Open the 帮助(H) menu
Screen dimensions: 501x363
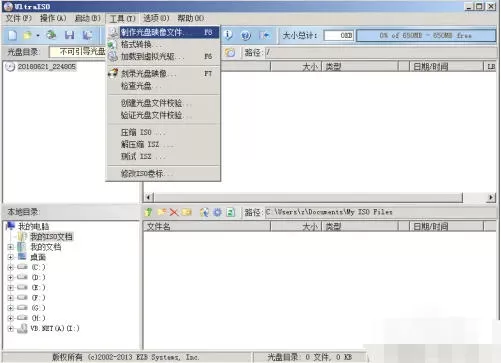pos(191,18)
